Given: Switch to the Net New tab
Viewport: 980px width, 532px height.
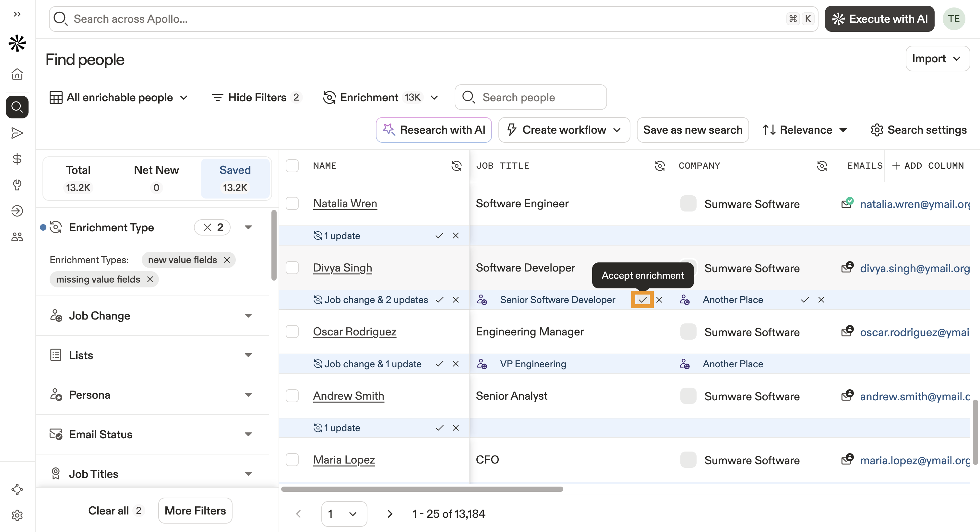Looking at the screenshot, I should coord(156,178).
